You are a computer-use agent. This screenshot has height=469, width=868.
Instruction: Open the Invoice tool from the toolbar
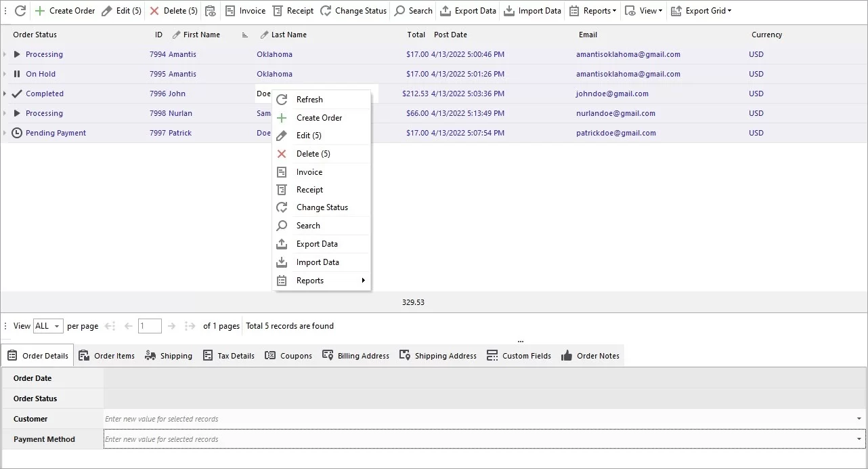click(245, 11)
